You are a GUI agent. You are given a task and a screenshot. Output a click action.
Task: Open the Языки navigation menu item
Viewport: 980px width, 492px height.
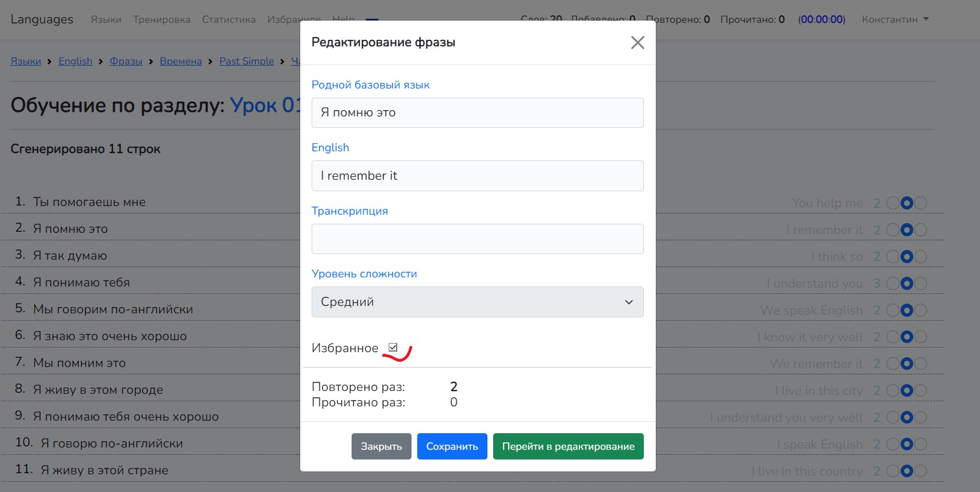(x=106, y=19)
